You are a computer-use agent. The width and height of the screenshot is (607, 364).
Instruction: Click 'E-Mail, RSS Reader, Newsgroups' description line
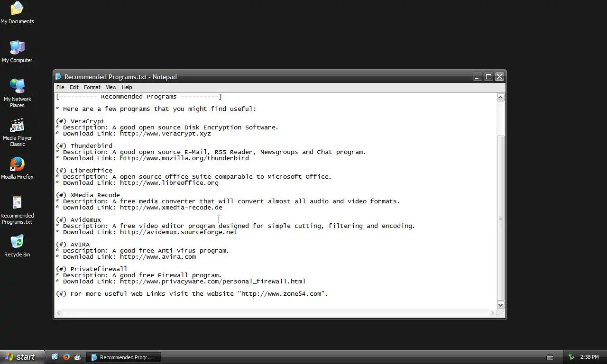(211, 152)
